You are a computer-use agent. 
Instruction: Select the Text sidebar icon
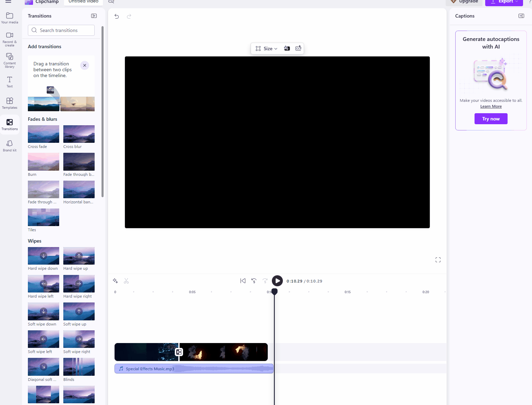(x=9, y=82)
